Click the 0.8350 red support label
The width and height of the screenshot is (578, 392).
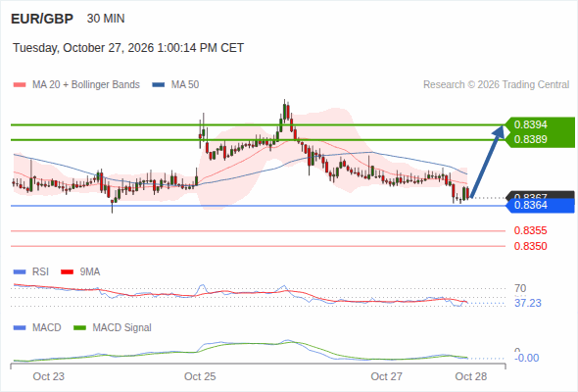coord(530,246)
